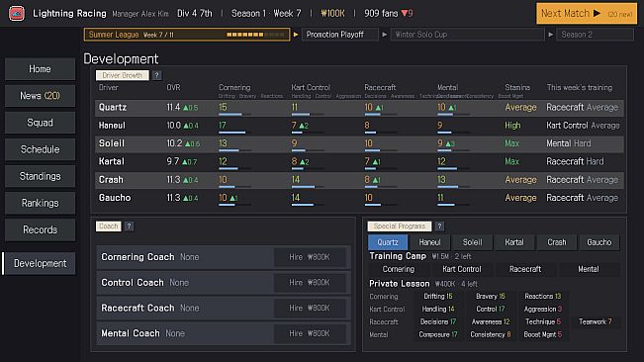Select the Composure private lesson
644x362 pixels.
pos(438,334)
